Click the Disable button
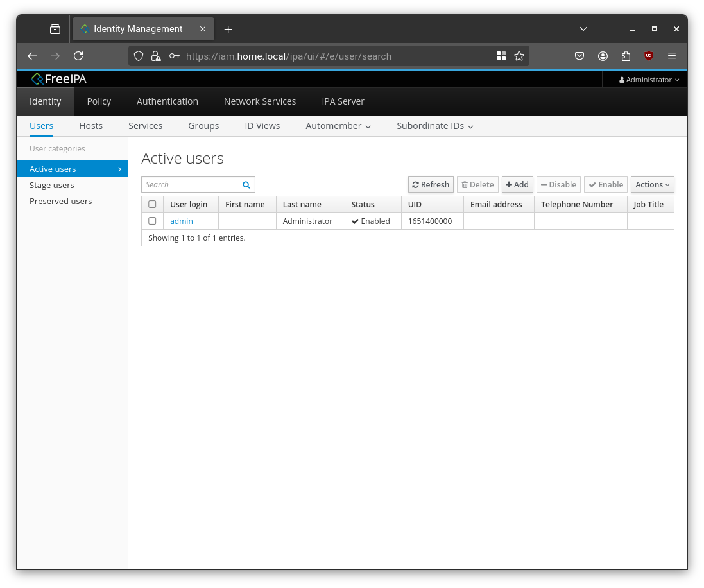This screenshot has width=704, height=588. (558, 185)
